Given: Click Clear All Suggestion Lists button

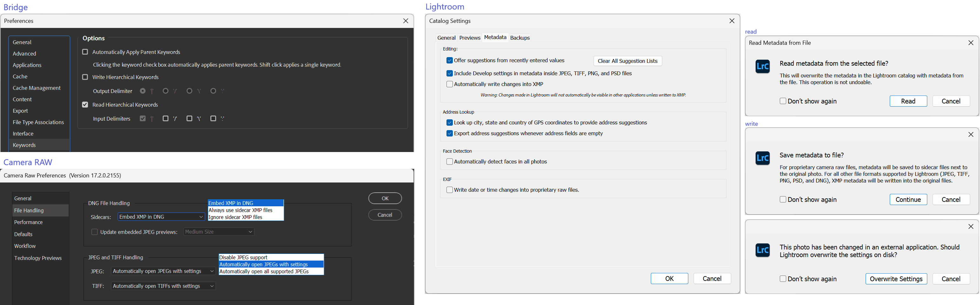Looking at the screenshot, I should click(x=627, y=61).
